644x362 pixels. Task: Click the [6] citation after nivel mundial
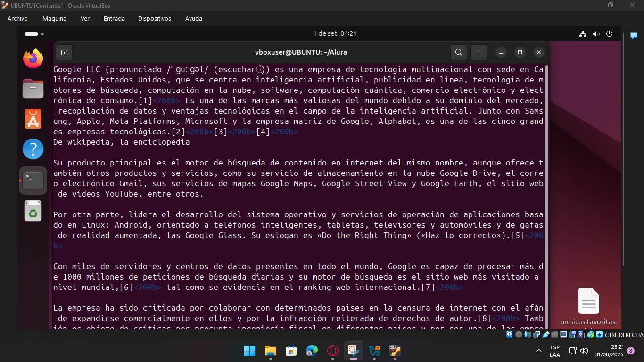coord(126,287)
